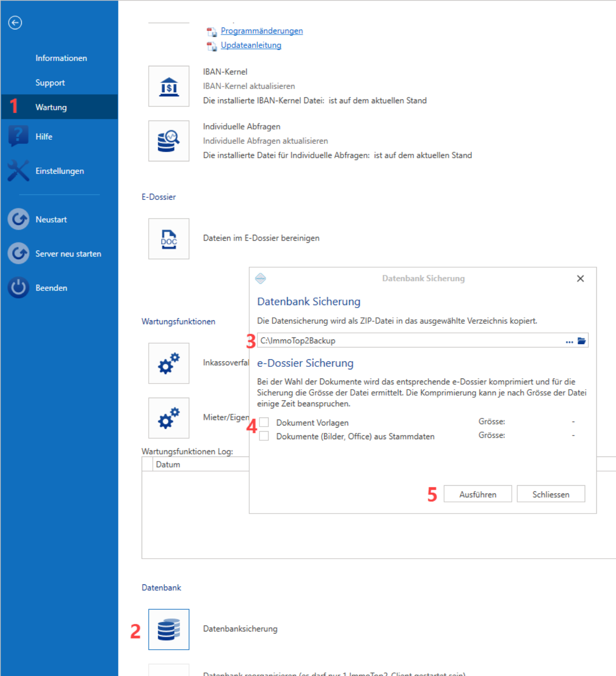
Task: Click the 'Beenden' sidebar label
Action: click(51, 288)
